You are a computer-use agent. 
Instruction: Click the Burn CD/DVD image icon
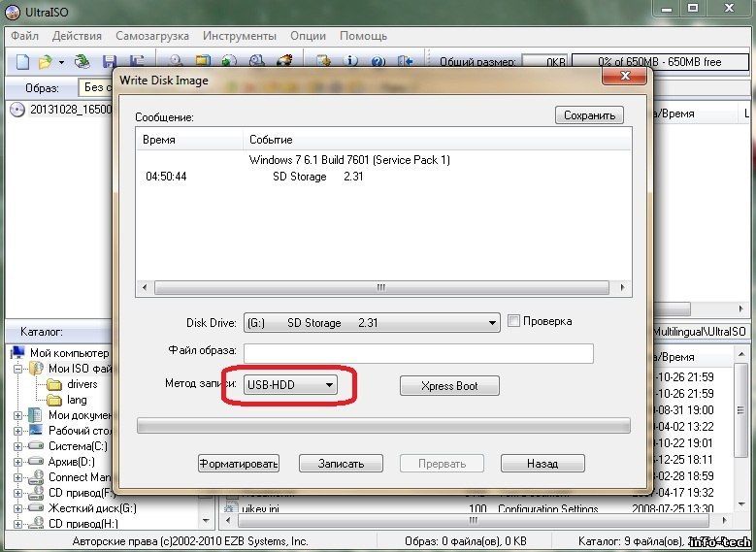[x=284, y=62]
